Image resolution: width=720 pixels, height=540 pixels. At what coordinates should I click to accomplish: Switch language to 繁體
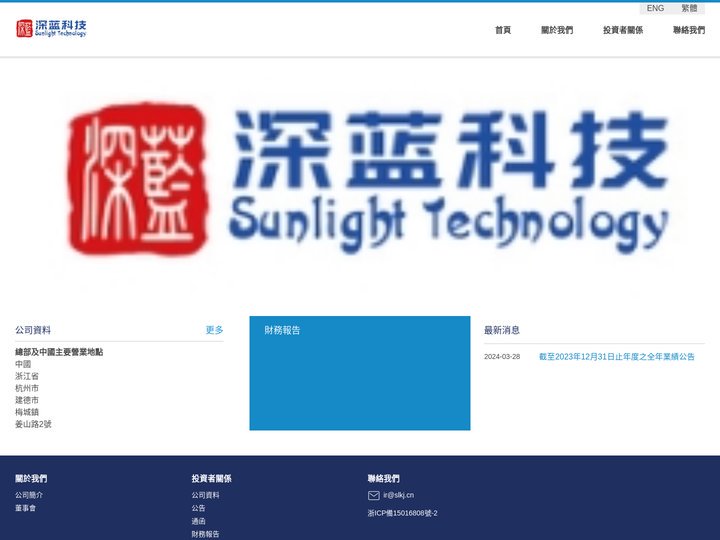pyautogui.click(x=689, y=8)
